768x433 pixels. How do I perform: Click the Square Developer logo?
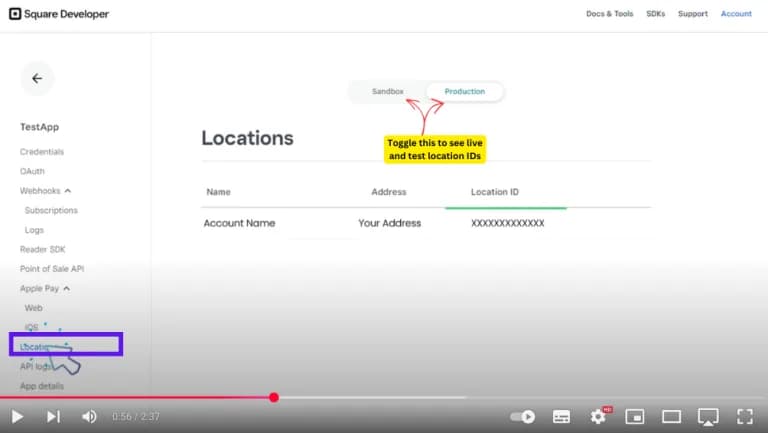pos(59,14)
